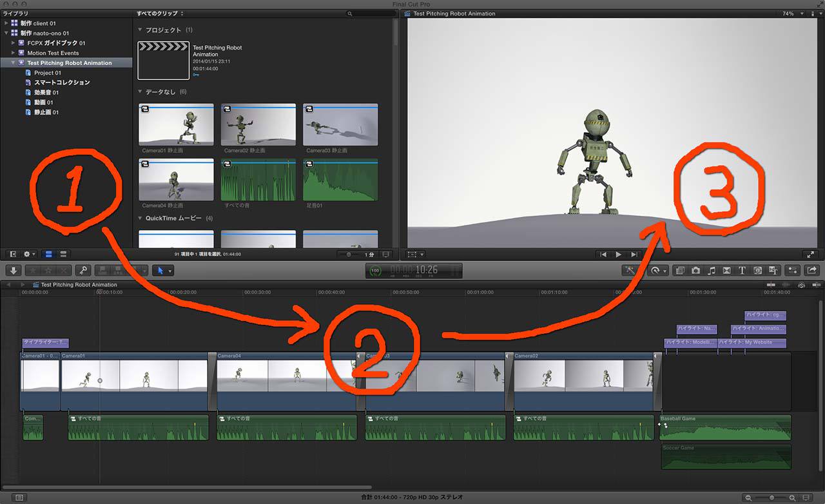The image size is (825, 504).
Task: Toggle timeline snapping
Action: click(816, 285)
